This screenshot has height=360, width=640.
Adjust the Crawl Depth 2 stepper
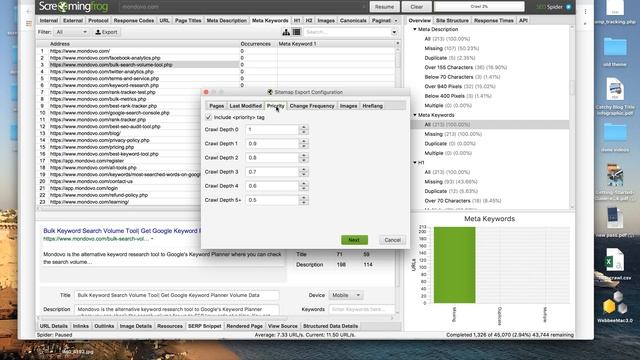(x=303, y=158)
